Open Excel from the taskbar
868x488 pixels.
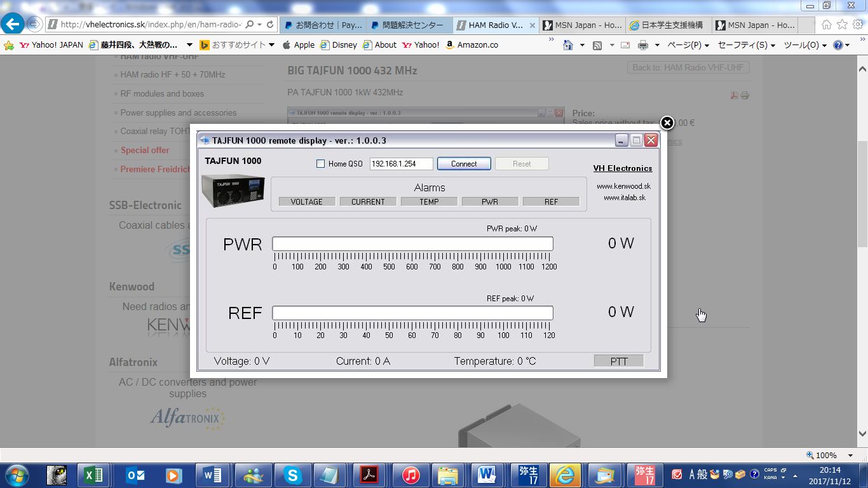[x=93, y=475]
